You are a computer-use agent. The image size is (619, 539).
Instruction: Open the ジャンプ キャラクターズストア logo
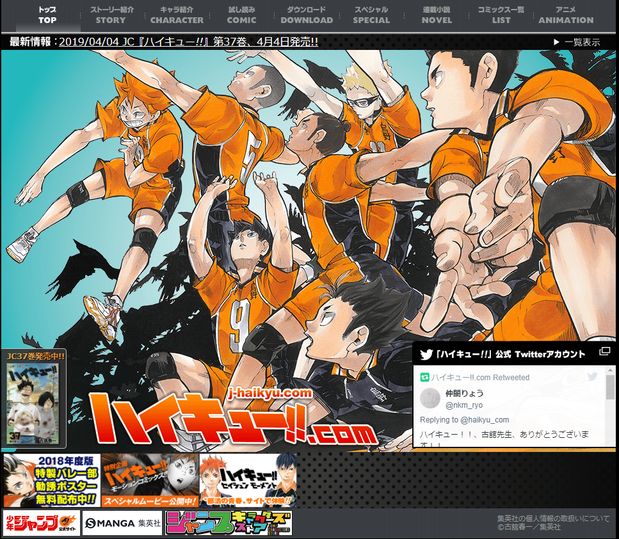point(229,523)
